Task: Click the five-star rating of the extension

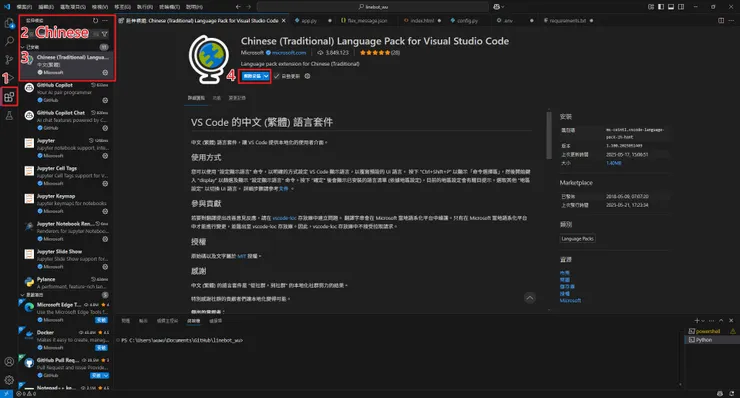Action: click(375, 53)
